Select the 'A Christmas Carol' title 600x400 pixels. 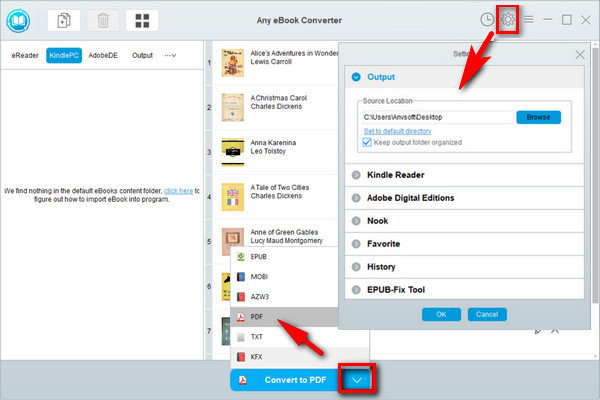point(279,98)
